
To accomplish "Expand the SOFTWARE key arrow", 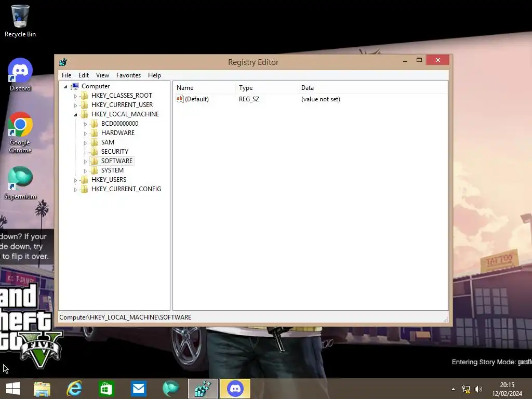I will (85, 162).
